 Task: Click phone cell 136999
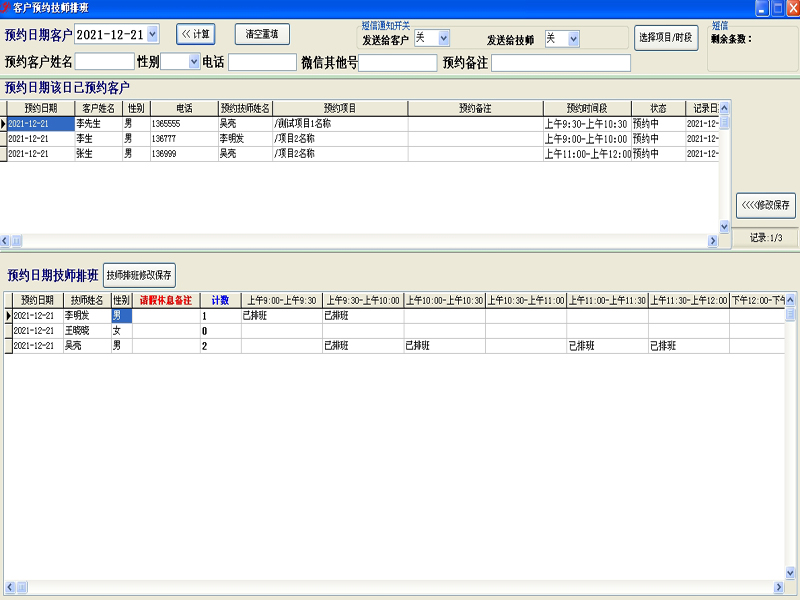184,154
